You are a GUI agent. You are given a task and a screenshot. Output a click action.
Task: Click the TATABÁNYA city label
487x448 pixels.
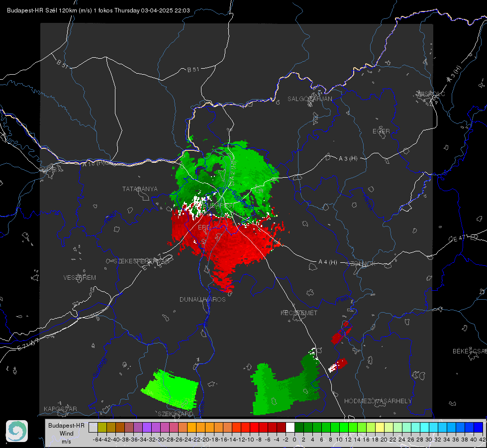click(x=140, y=189)
